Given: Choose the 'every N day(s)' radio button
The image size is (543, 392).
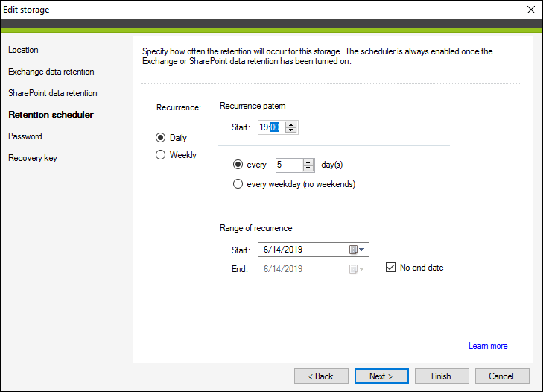Looking at the screenshot, I should [x=238, y=164].
